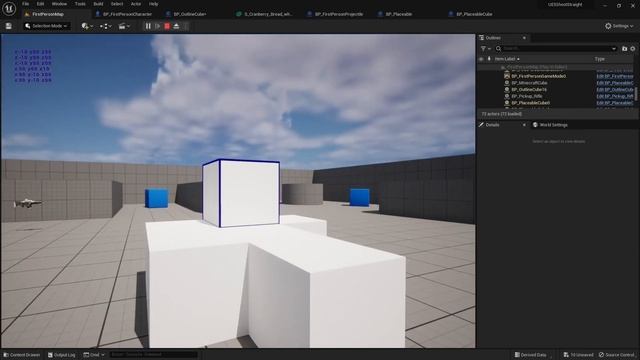Viewport: 640px width, 360px height.
Task: Open the Help menu
Action: (x=153, y=4)
